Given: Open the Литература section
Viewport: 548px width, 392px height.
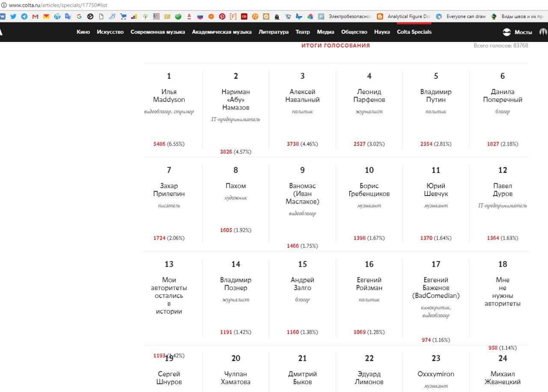Looking at the screenshot, I should click(274, 32).
